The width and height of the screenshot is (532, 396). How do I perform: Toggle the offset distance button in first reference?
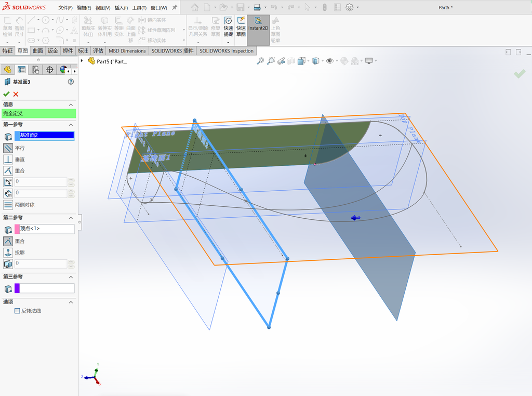[8, 193]
